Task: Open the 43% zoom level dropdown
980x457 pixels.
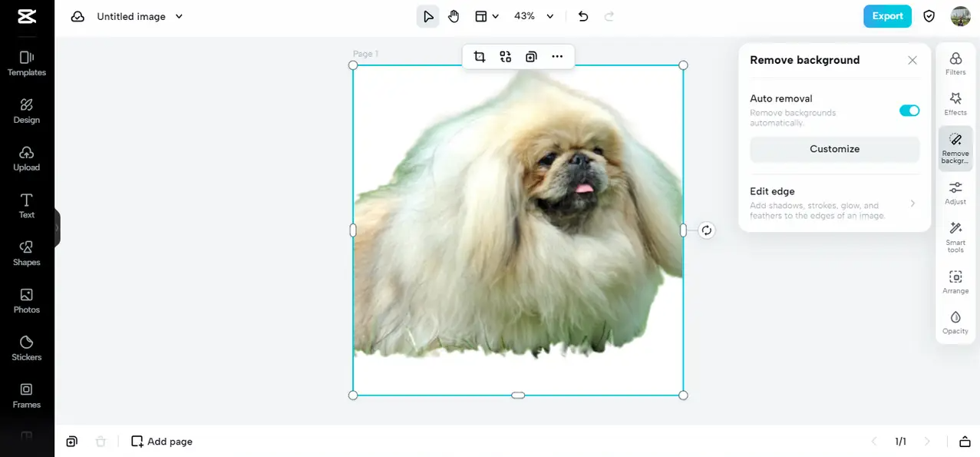Action: 533,16
